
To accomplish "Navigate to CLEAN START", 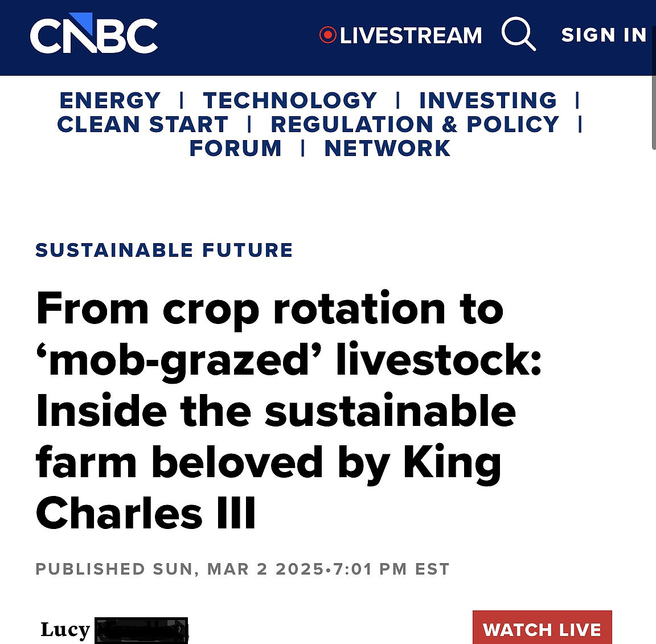I will [142, 124].
